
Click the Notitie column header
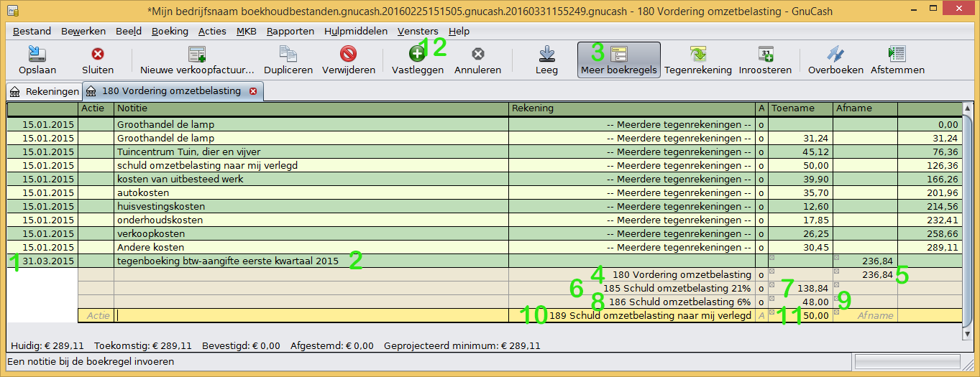click(x=311, y=108)
